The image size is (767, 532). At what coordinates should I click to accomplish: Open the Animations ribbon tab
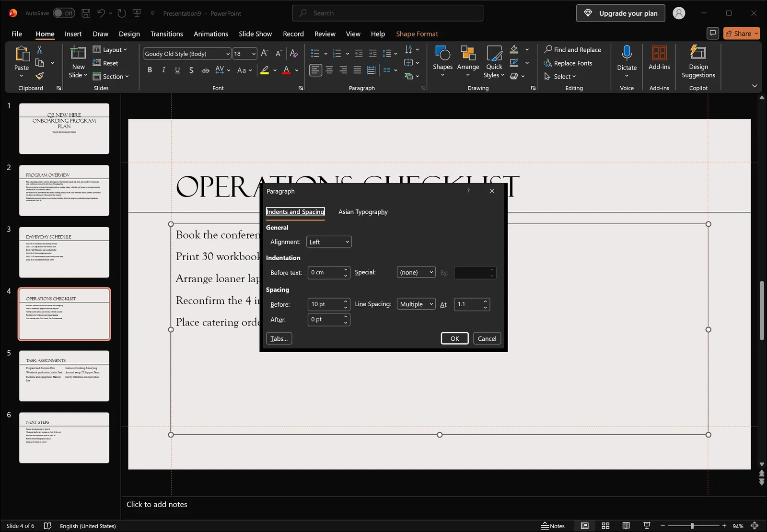click(211, 34)
